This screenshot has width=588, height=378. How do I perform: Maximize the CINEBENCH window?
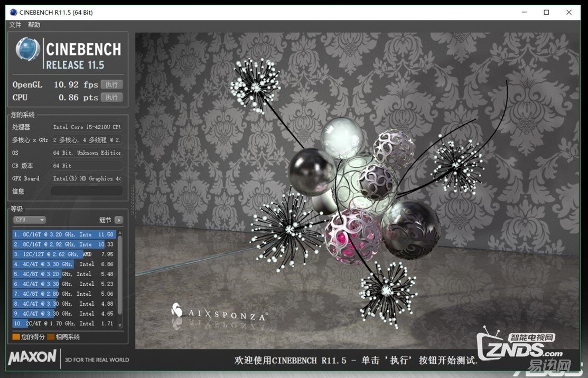(546, 12)
